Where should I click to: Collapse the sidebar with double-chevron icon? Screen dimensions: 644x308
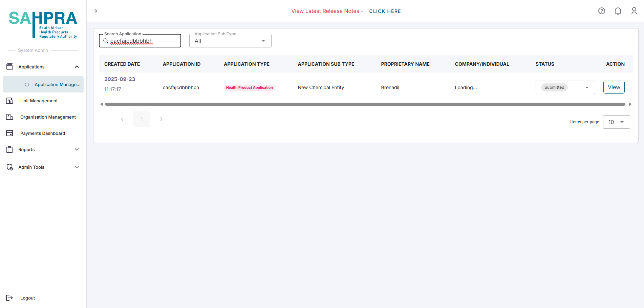point(96,11)
